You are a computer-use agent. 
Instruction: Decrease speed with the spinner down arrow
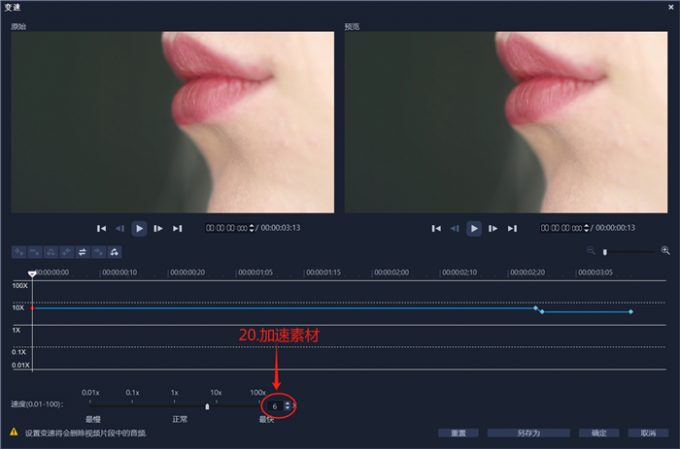(x=287, y=409)
